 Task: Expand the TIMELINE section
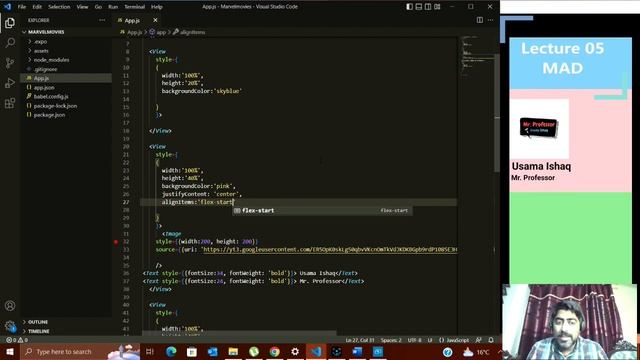click(66, 331)
